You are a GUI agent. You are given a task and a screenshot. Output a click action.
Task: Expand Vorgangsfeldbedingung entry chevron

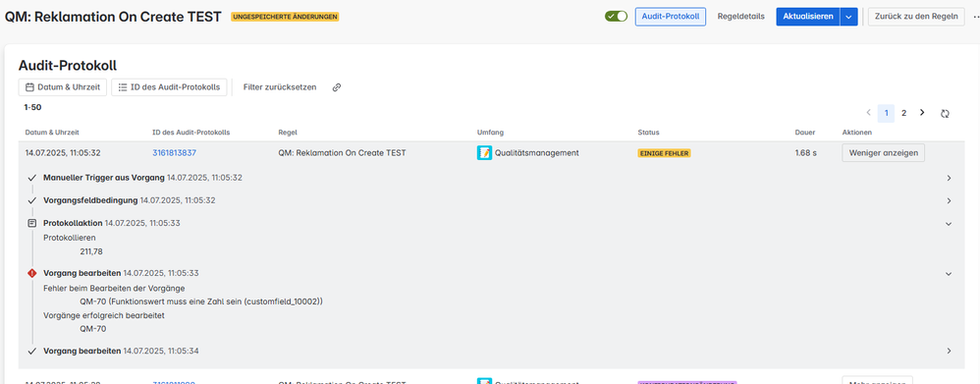(x=949, y=200)
